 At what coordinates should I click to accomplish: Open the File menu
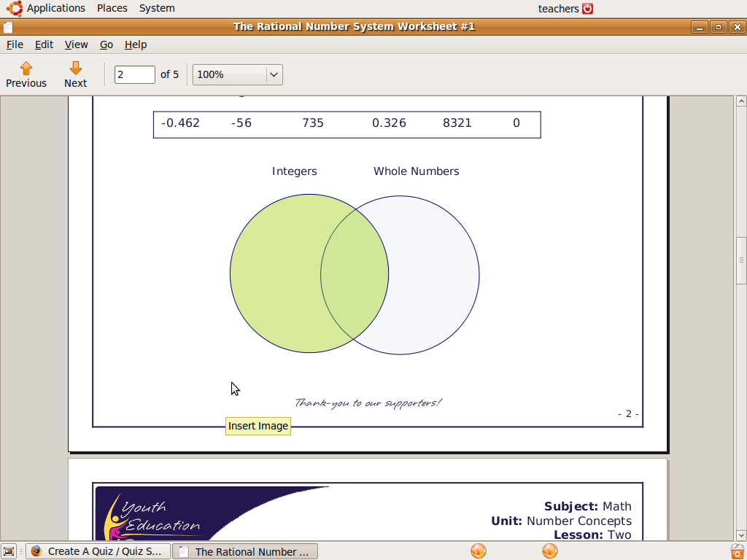15,44
